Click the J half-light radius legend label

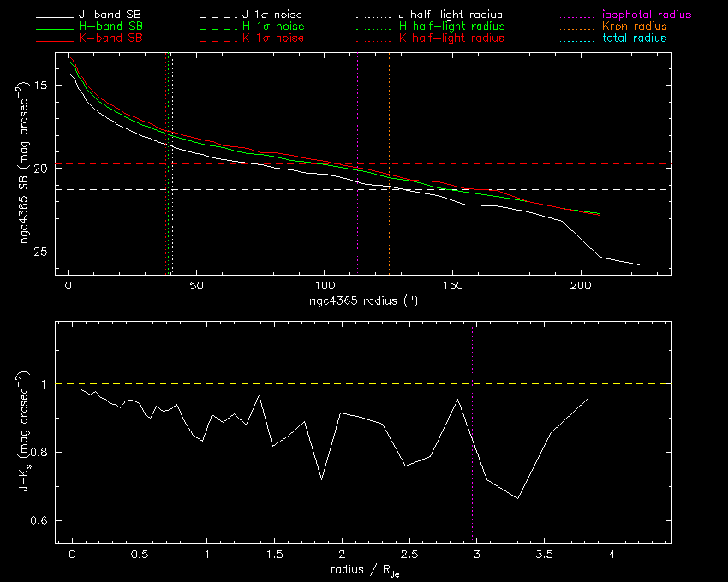coord(451,15)
